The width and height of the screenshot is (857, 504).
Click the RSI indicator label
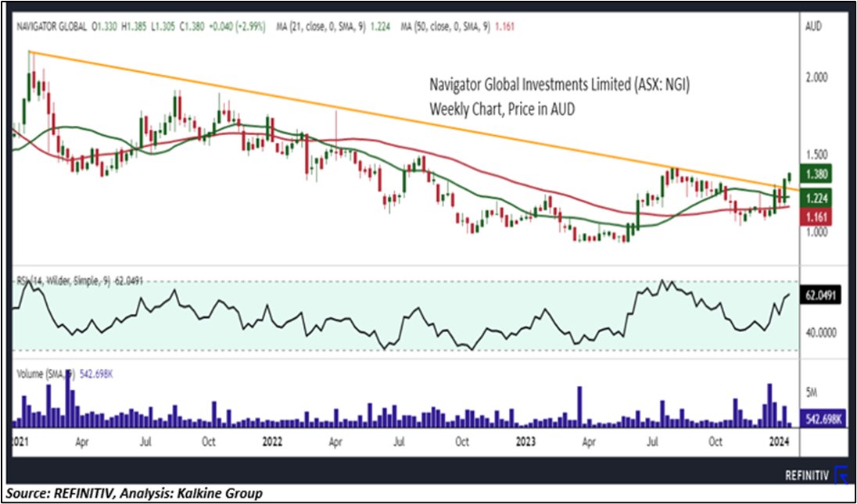click(78, 281)
